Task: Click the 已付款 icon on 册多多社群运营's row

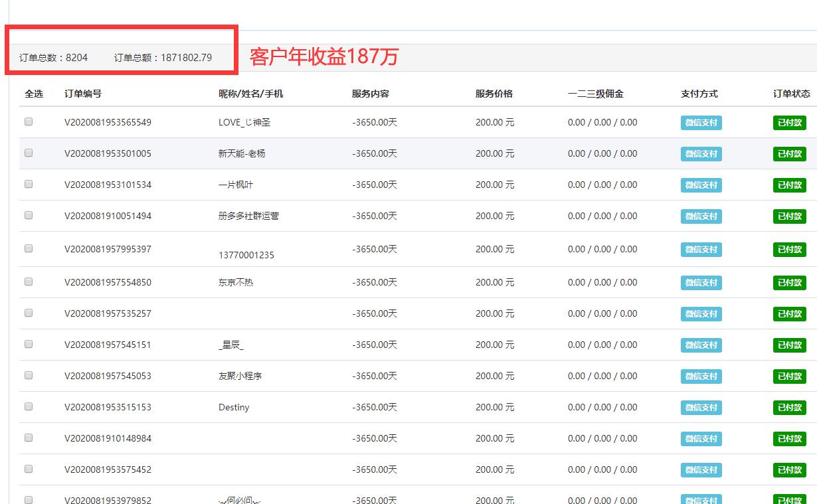Action: (789, 216)
